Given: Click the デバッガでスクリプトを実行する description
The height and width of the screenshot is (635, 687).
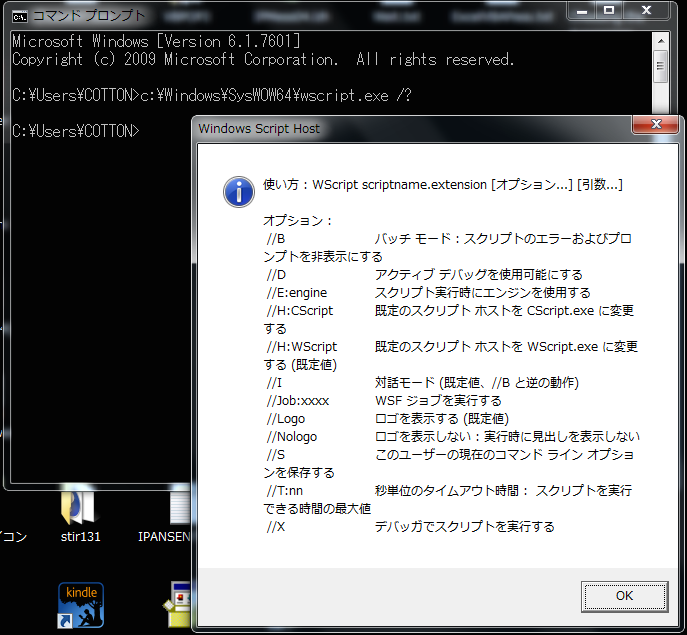Looking at the screenshot, I should (x=464, y=526).
